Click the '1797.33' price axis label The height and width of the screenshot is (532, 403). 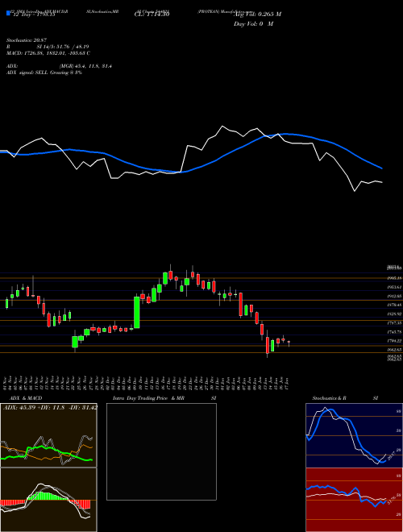coord(394,323)
